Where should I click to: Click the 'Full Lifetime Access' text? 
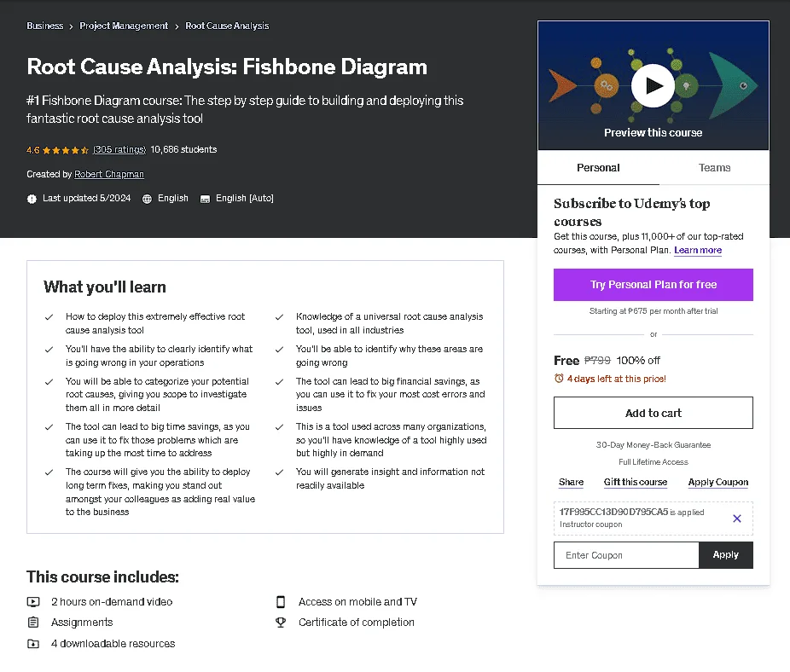[653, 462]
